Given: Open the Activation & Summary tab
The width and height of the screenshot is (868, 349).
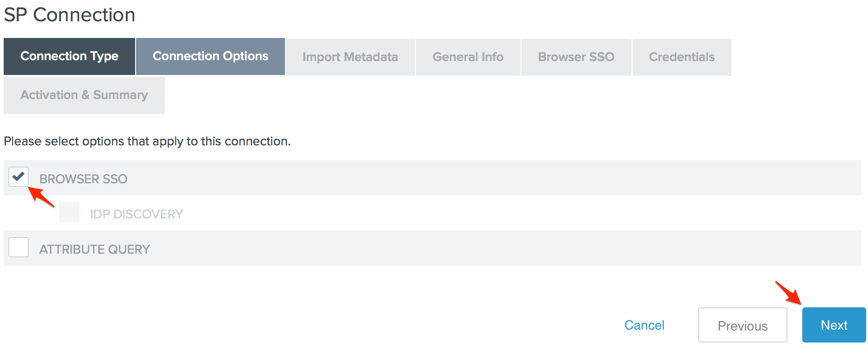Looking at the screenshot, I should tap(84, 95).
